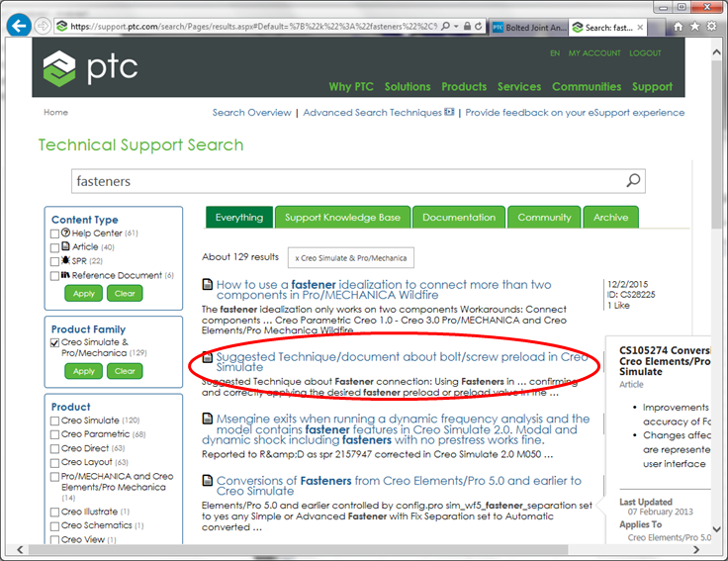The width and height of the screenshot is (728, 561).
Task: Click the PTC logo in the header
Action: click(x=91, y=68)
